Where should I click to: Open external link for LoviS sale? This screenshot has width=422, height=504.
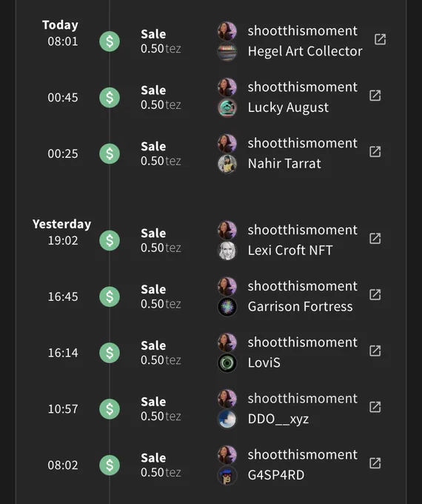(x=375, y=351)
